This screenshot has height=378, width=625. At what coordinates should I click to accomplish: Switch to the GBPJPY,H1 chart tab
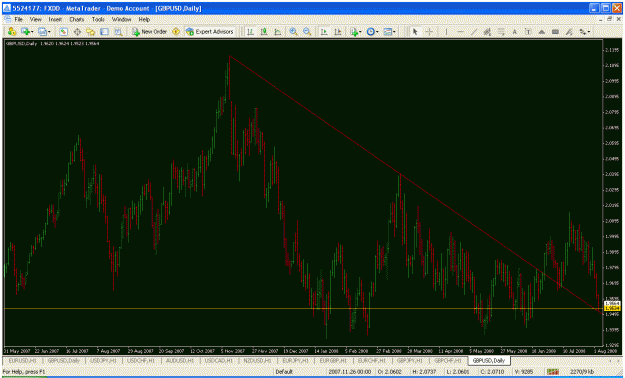pyautogui.click(x=410, y=360)
